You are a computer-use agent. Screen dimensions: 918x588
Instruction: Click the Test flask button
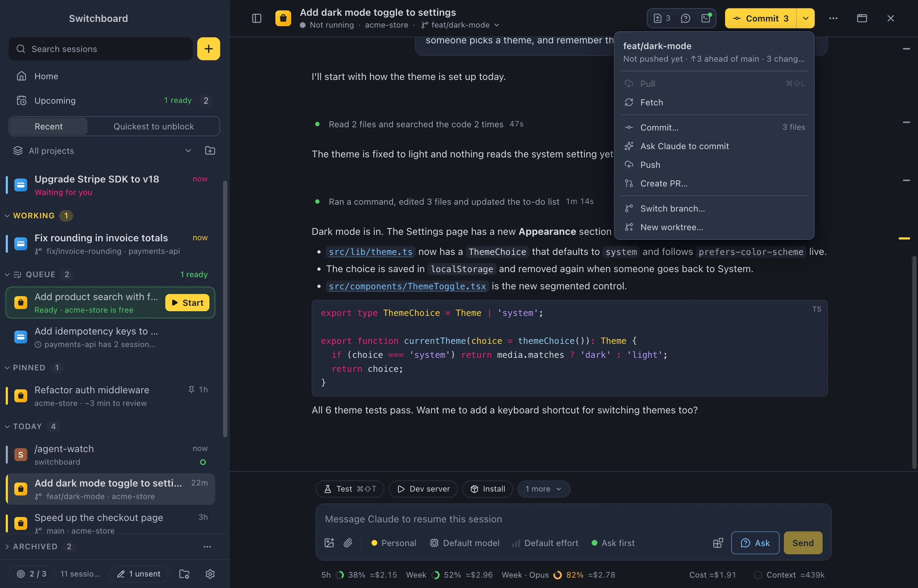click(350, 489)
